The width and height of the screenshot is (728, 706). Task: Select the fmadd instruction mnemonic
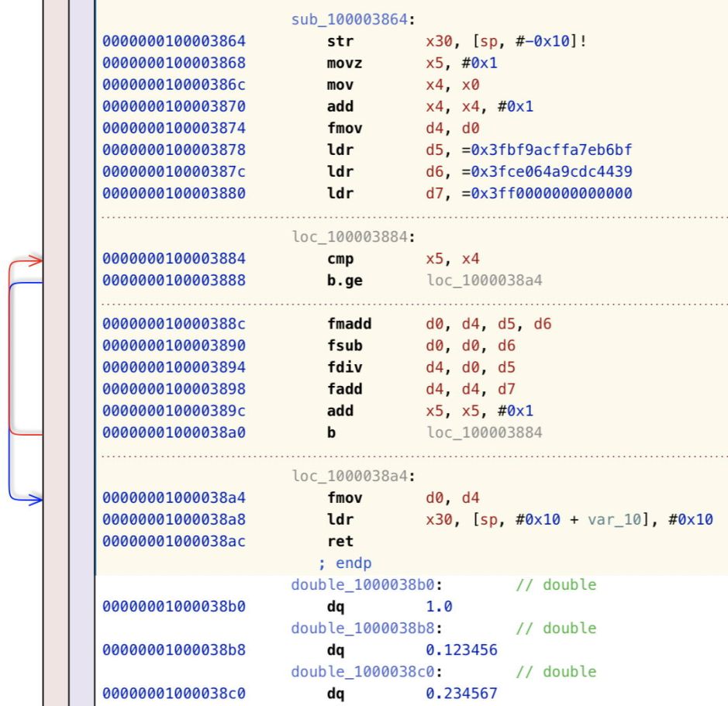[x=346, y=323]
